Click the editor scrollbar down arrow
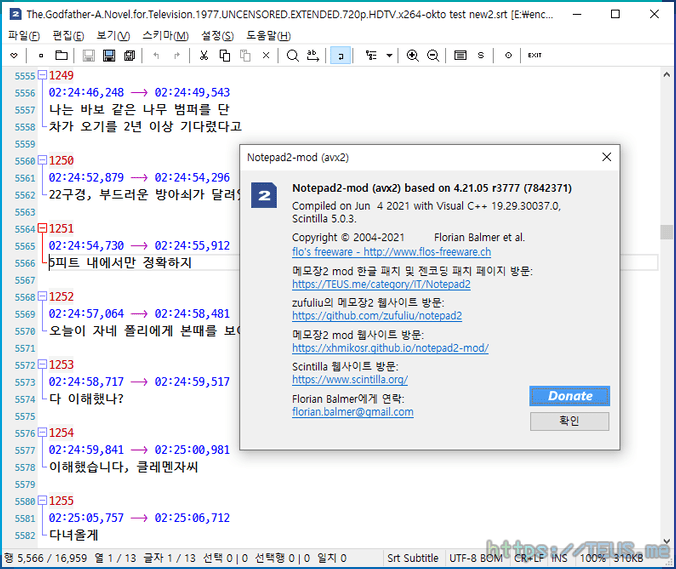 pyautogui.click(x=667, y=541)
